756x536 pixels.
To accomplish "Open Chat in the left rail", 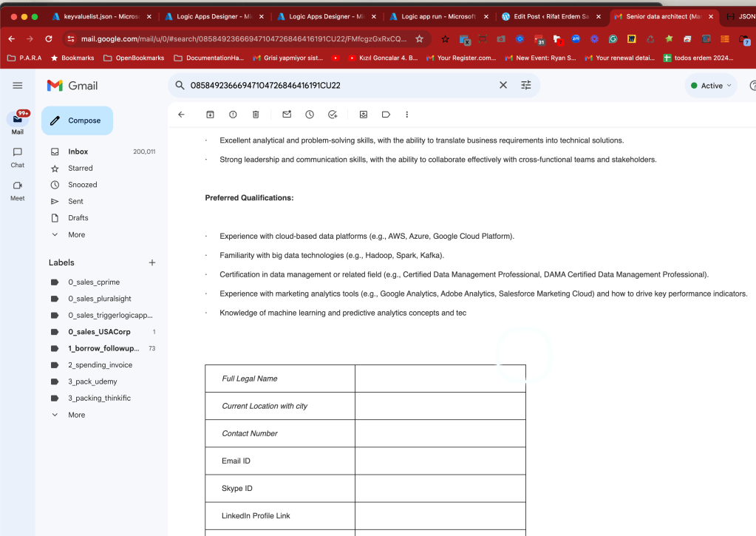I will click(x=17, y=157).
